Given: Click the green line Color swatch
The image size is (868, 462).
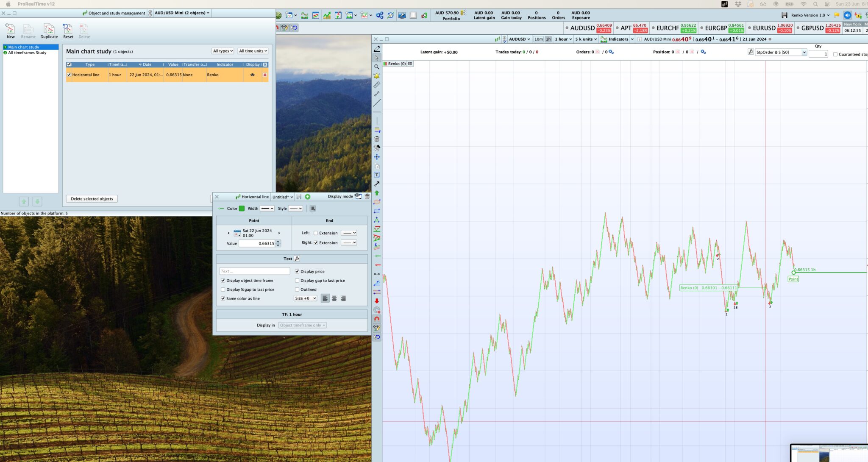Looking at the screenshot, I should tap(242, 209).
